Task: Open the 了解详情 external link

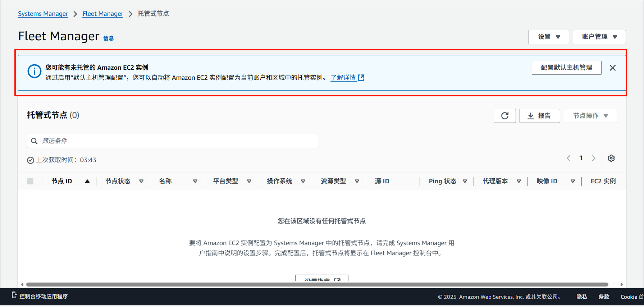Action: tap(347, 78)
